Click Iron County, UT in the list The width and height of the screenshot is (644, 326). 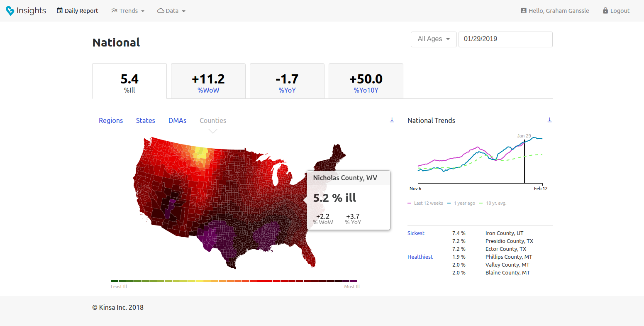(x=505, y=233)
